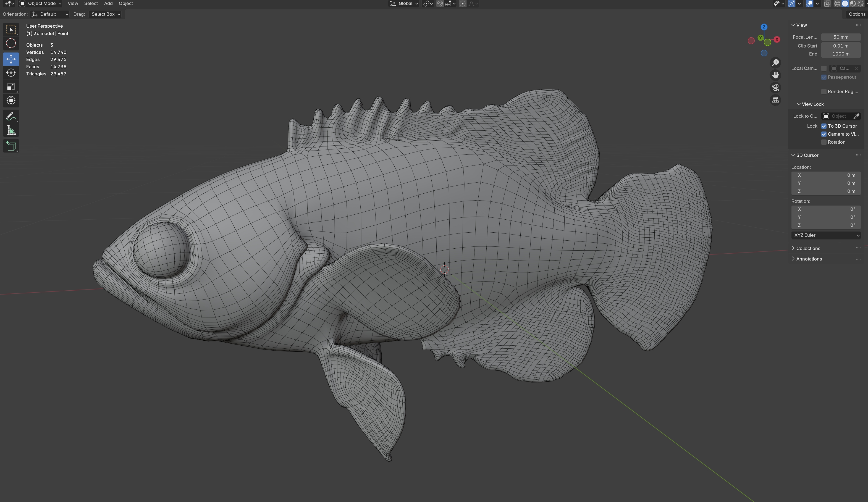Open XYZ Euler rotation mode dropdown
The image size is (868, 502).
coord(826,235)
